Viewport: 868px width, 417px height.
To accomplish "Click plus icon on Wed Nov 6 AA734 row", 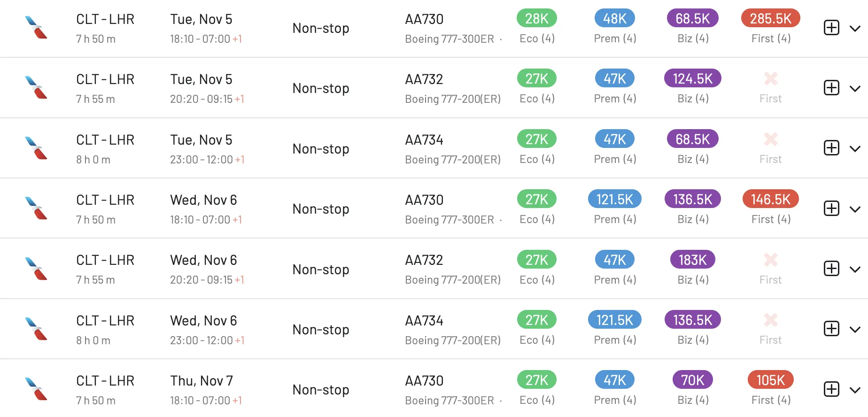I will 831,329.
